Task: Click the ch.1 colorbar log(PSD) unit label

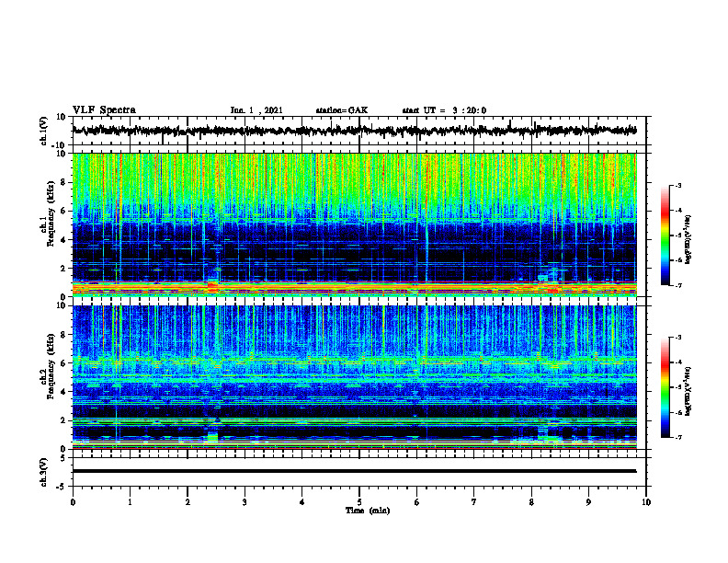Action: [688, 239]
